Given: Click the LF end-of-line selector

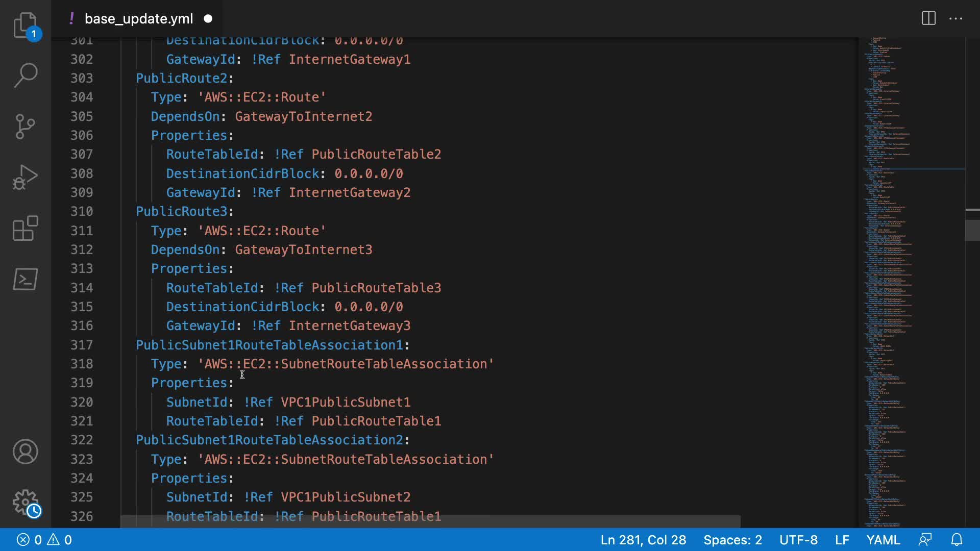Looking at the screenshot, I should coord(842,540).
